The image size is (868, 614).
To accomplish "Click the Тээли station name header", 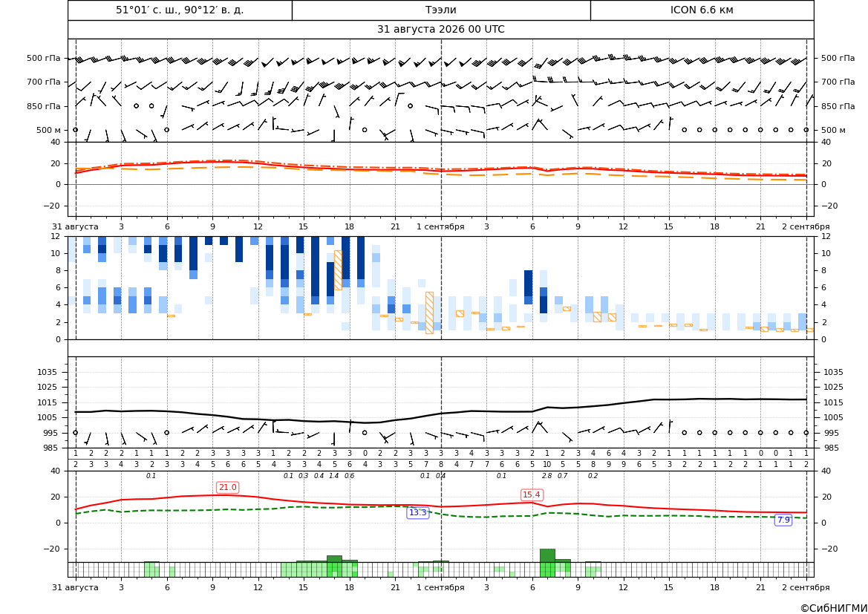I will pos(441,10).
